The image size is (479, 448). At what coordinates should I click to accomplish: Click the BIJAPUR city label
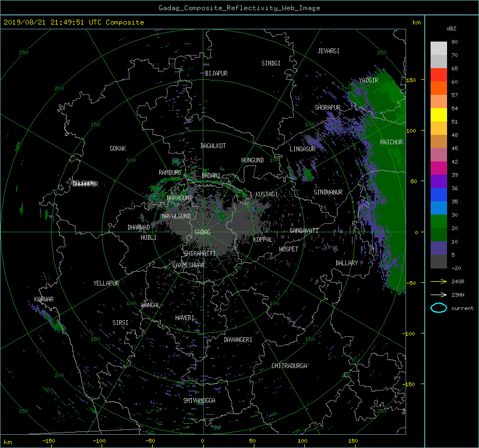[x=216, y=74]
